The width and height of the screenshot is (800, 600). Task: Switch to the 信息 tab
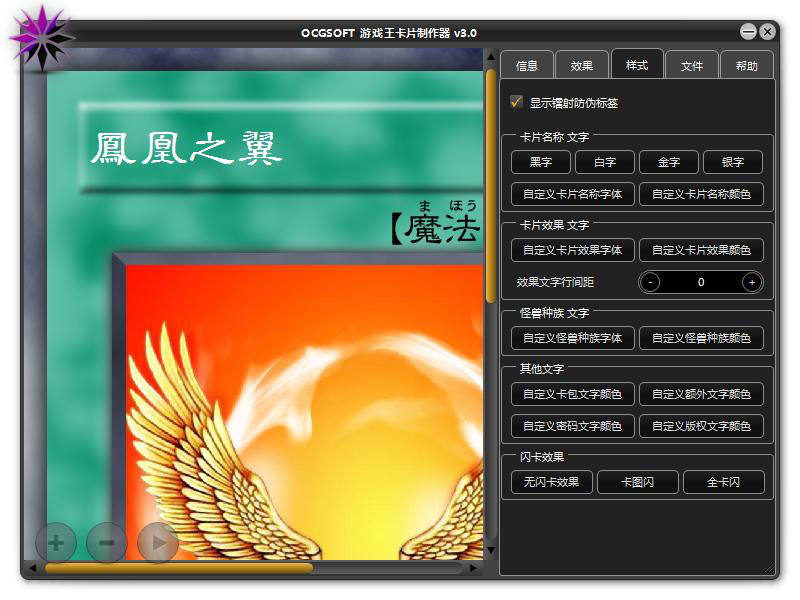tap(527, 66)
